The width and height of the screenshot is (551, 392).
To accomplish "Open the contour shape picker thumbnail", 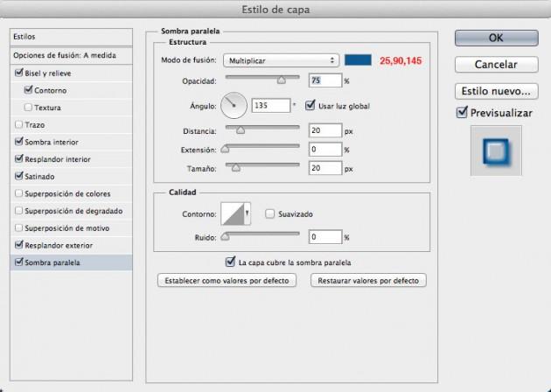I will pos(233,213).
